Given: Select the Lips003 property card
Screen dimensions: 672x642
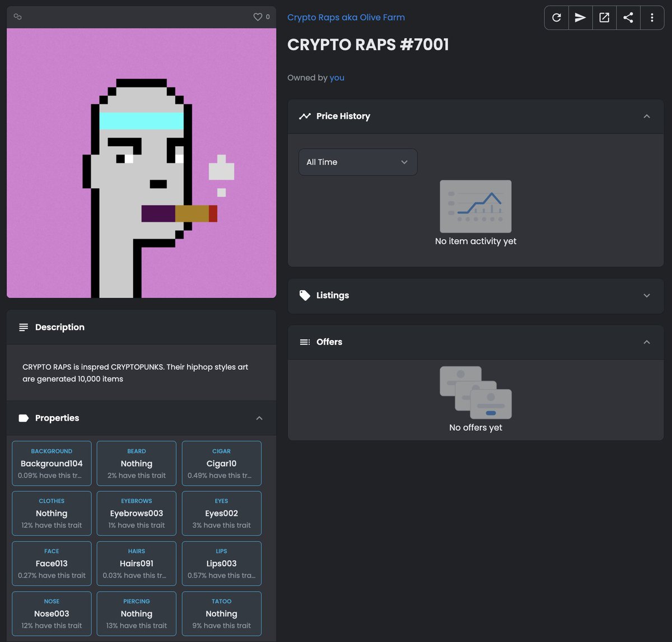Looking at the screenshot, I should 221,564.
